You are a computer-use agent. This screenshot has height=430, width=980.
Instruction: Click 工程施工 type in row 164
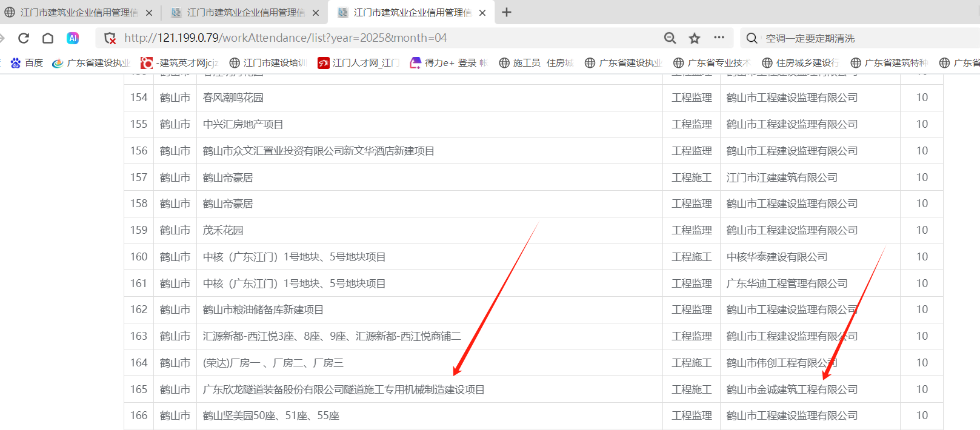pos(692,363)
